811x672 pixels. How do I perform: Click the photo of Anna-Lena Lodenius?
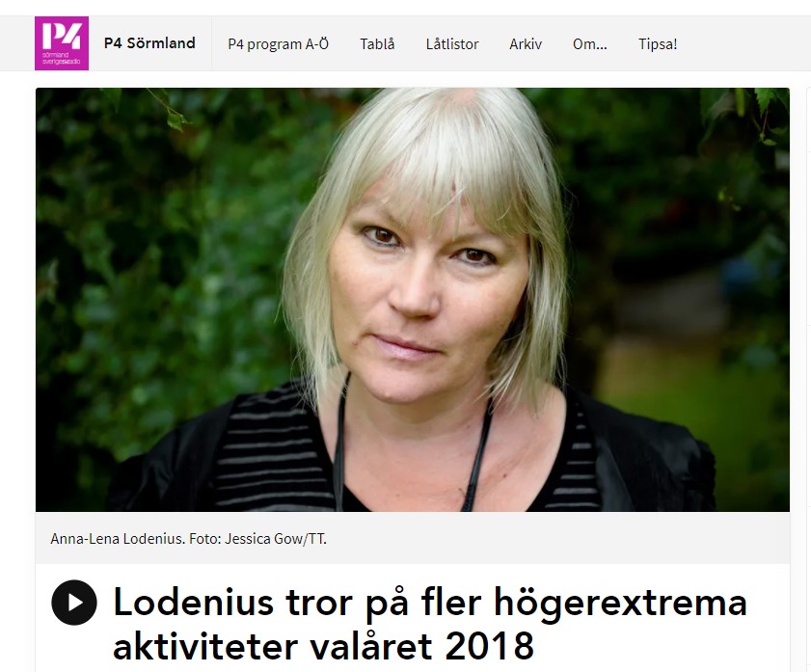[x=412, y=300]
